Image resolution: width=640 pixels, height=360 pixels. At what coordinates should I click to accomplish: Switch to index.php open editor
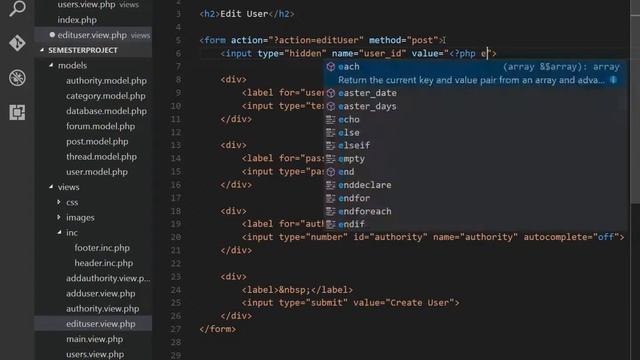77,20
